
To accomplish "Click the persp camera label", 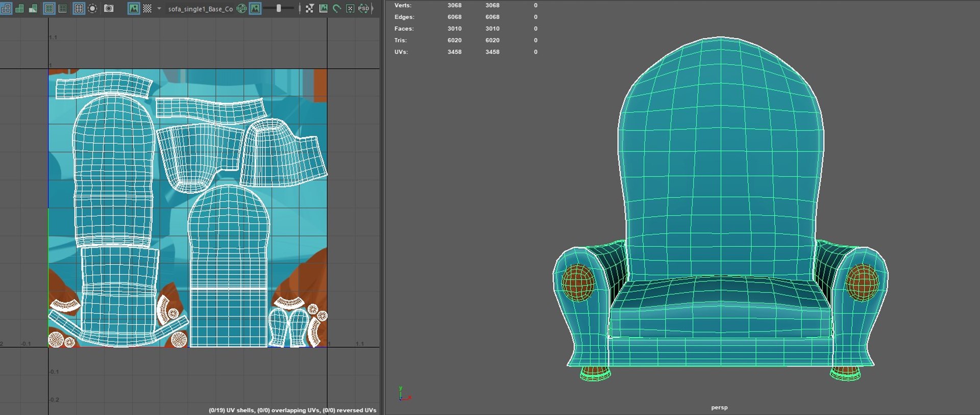I will [719, 407].
